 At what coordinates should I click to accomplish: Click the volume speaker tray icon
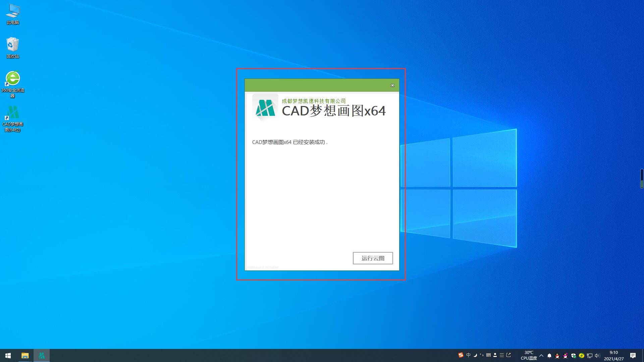pos(597,356)
